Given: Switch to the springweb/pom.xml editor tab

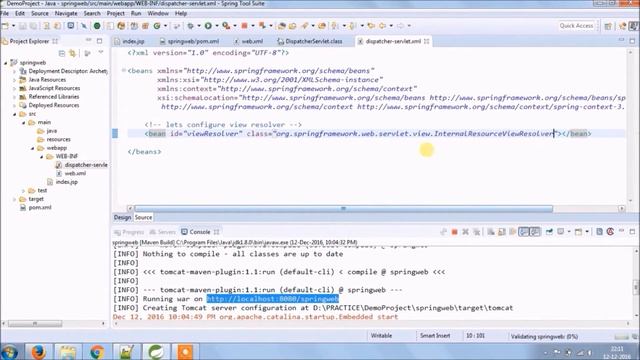Looking at the screenshot, I should click(x=190, y=41).
